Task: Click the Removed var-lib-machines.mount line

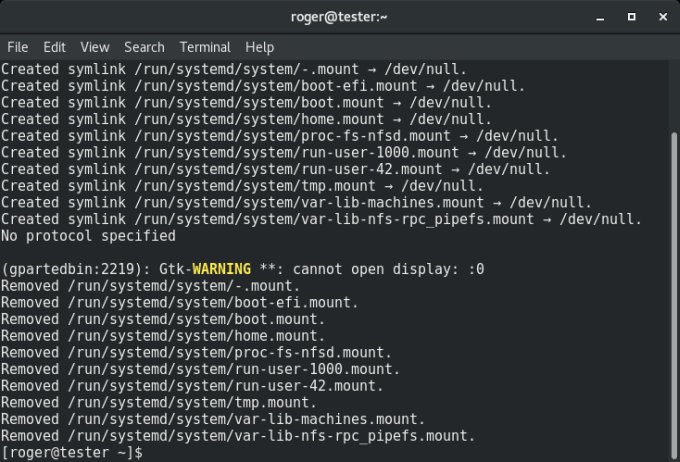Action: click(213, 420)
